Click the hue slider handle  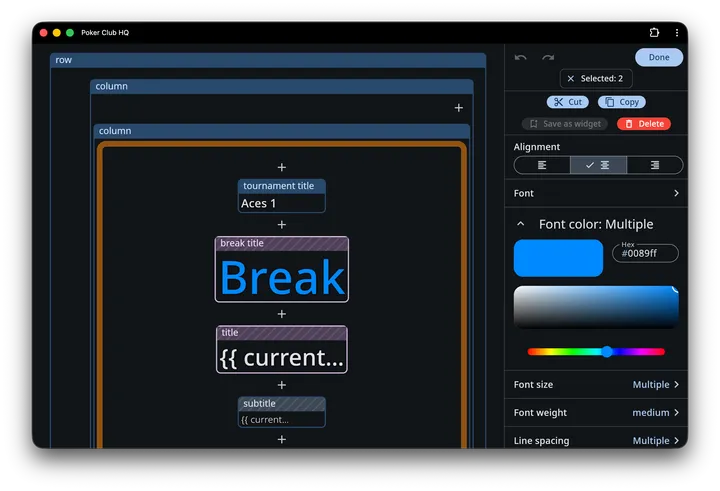607,352
